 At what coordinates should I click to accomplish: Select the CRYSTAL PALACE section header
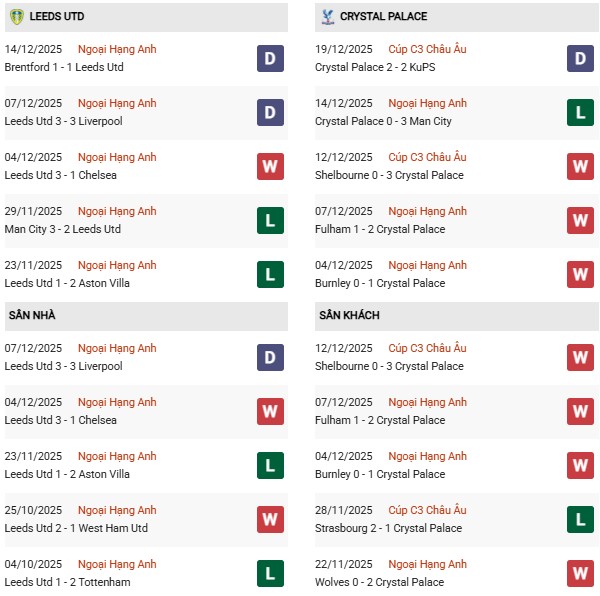[x=383, y=17]
